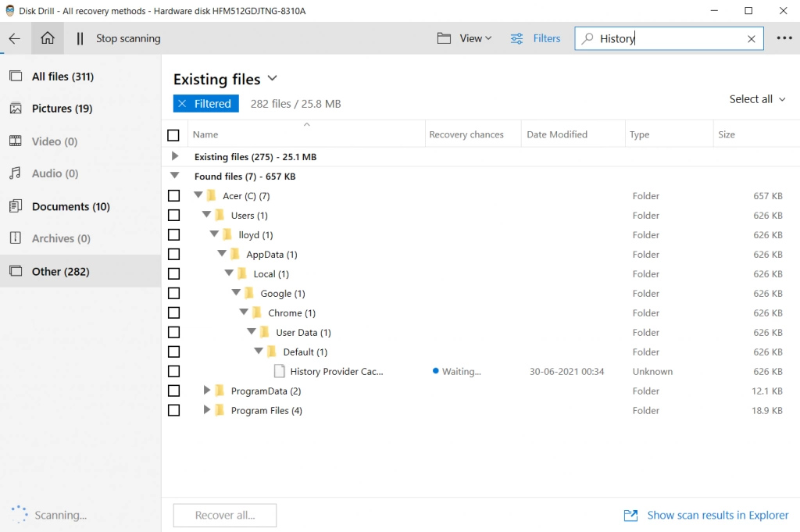Click the ProgramData folder icon

point(220,391)
